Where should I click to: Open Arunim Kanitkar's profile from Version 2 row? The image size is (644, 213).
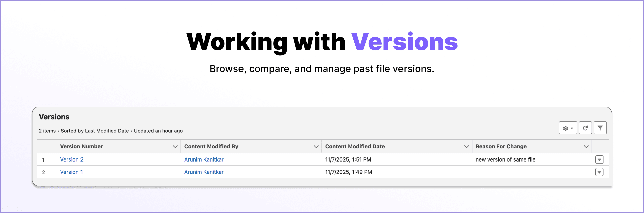pos(204,159)
